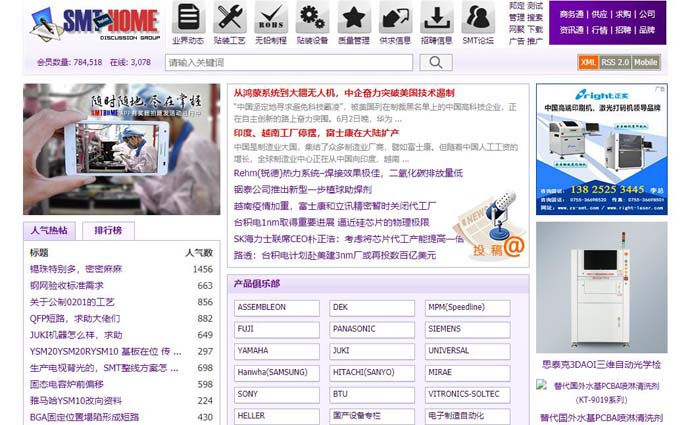690x425 pixels.
Task: Open the Mobile version badge
Action: [x=646, y=62]
